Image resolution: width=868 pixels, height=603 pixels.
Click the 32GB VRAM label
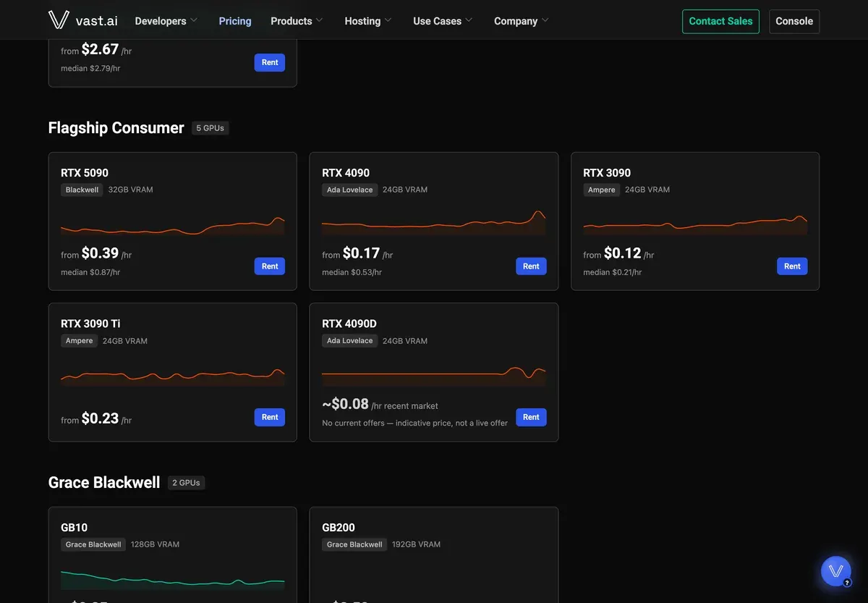131,190
